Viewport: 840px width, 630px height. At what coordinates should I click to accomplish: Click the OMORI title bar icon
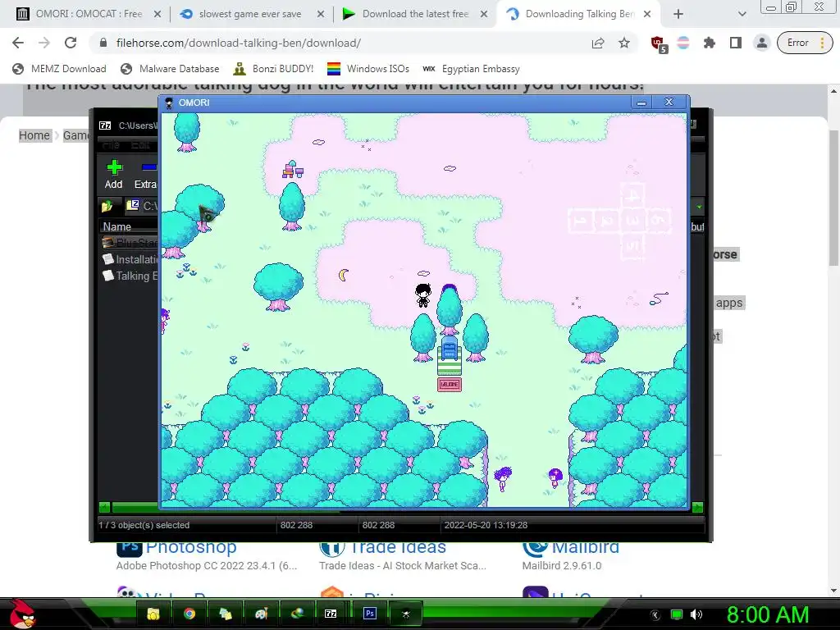(x=169, y=103)
